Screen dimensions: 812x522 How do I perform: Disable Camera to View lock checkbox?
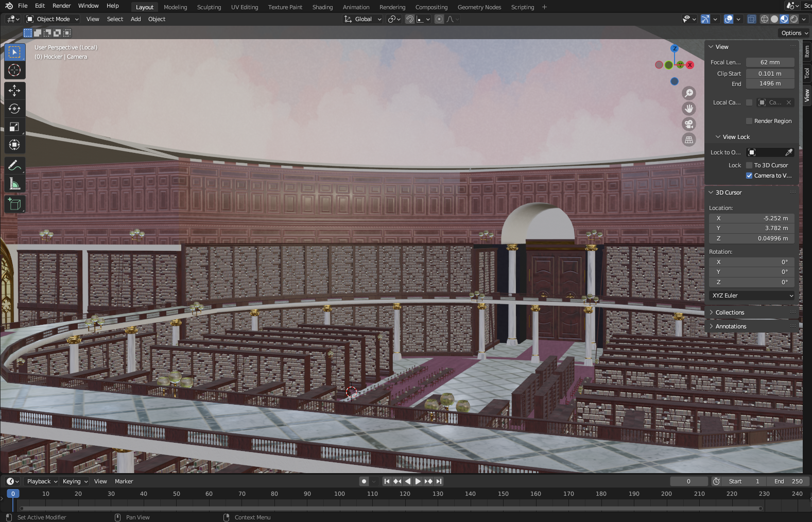(x=749, y=176)
